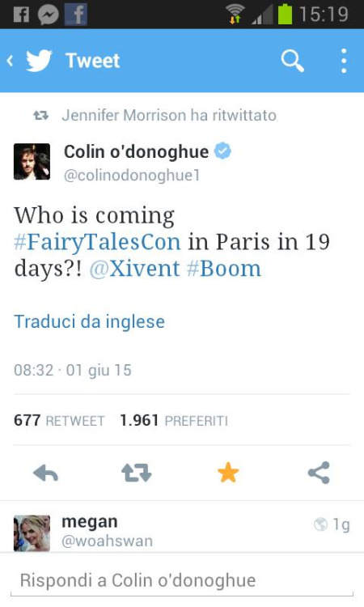The width and height of the screenshot is (364, 607).
Task: Open megan's avatar thumbnail
Action: [x=32, y=533]
